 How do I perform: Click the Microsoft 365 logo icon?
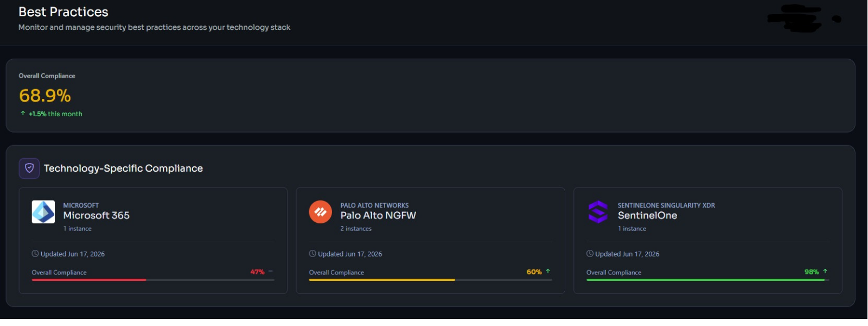coord(43,212)
